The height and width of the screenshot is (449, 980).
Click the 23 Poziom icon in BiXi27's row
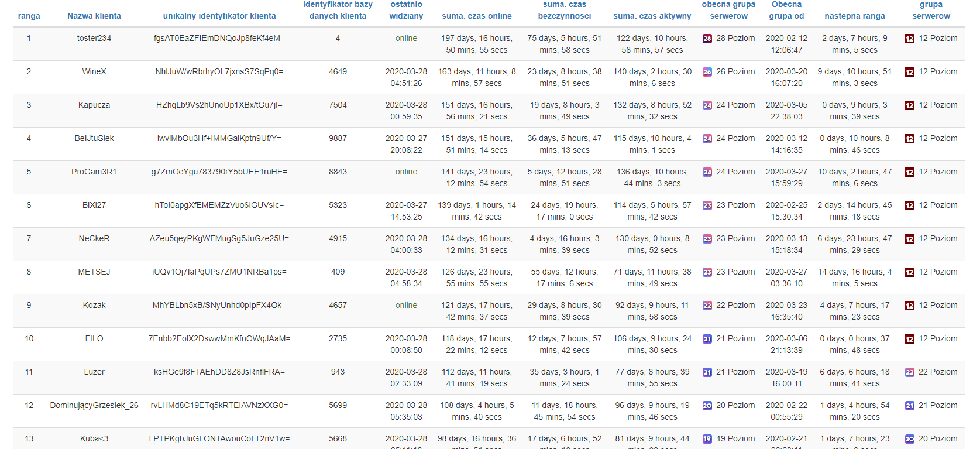707,205
